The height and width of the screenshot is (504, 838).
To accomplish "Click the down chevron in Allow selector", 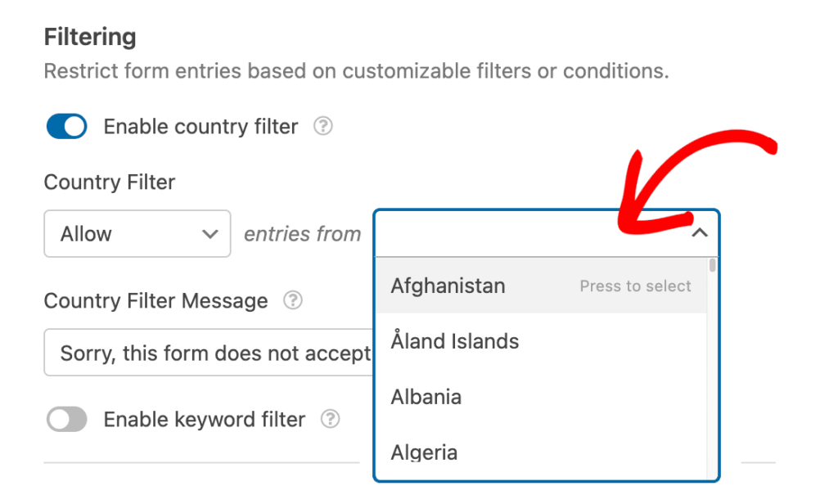I will (x=210, y=234).
